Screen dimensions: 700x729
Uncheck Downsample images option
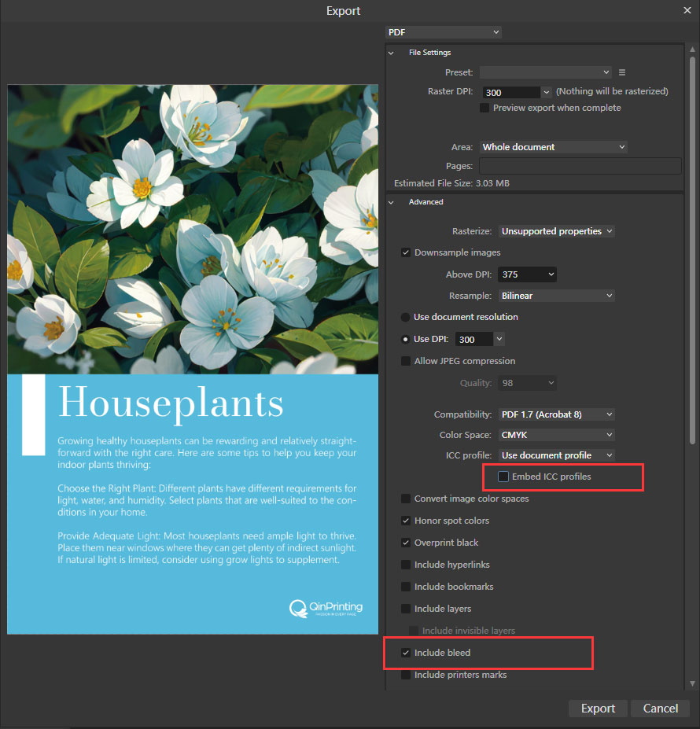[406, 252]
